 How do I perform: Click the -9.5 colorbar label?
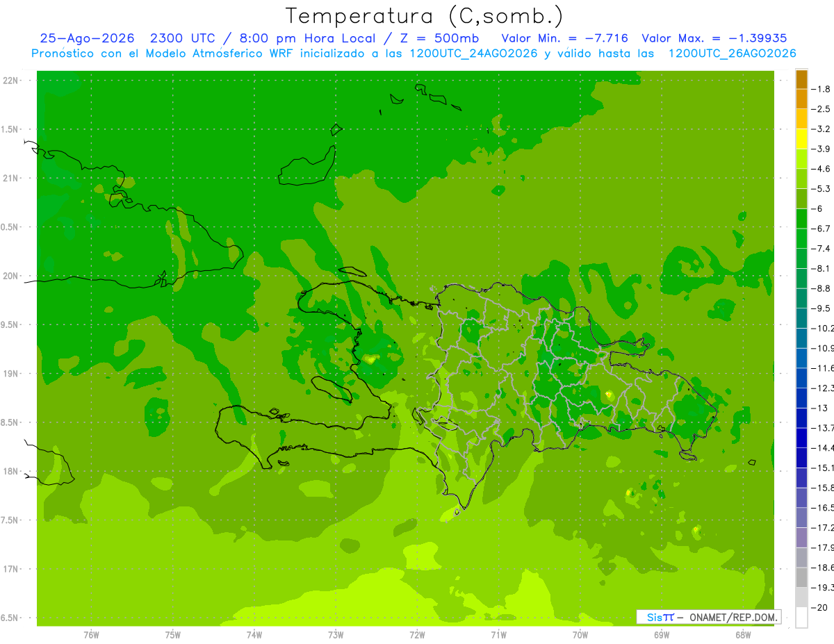(820, 308)
